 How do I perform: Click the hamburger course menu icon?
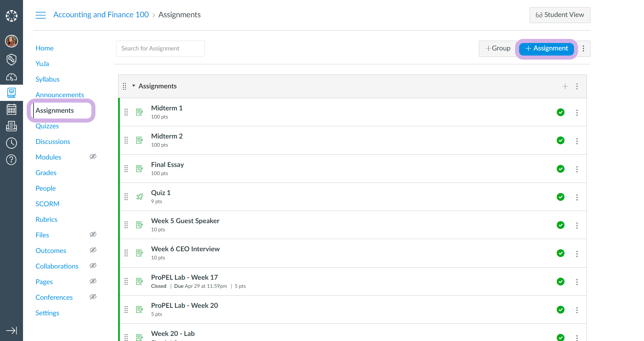click(x=41, y=15)
